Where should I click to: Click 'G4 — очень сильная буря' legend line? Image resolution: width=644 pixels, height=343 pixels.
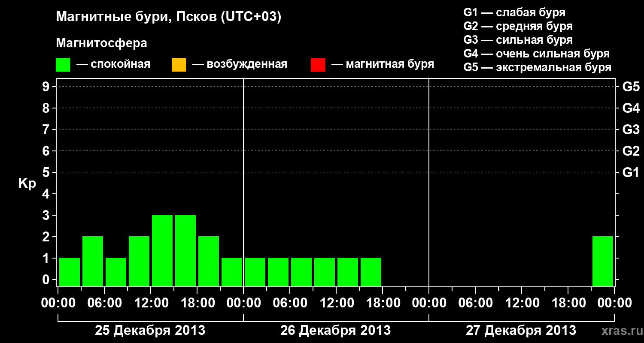(537, 54)
